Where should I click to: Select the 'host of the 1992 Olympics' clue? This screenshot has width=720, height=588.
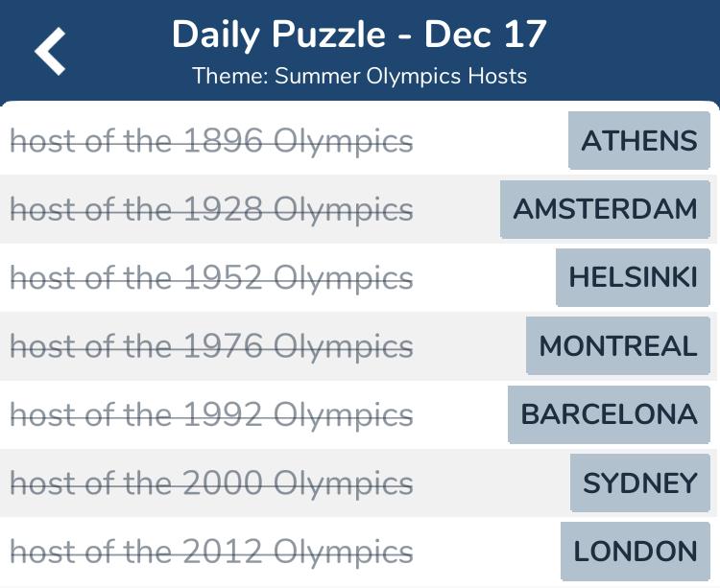tap(212, 414)
